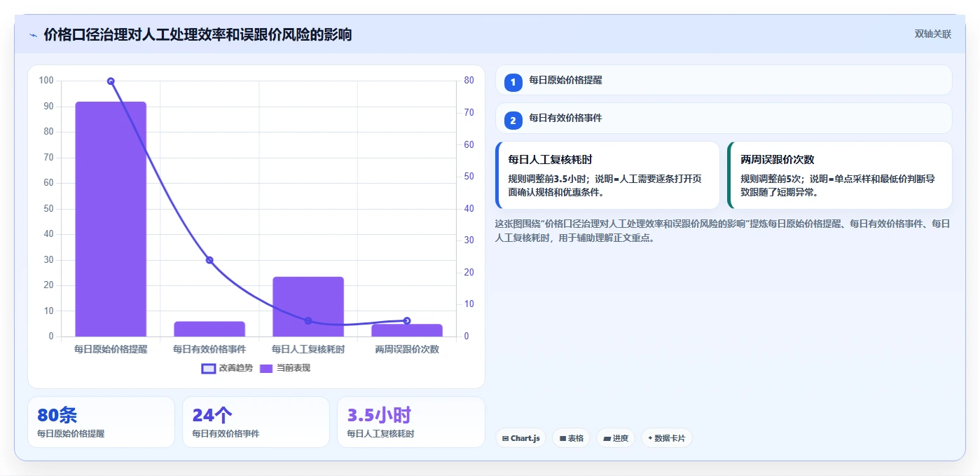Click the trend line point at value 80
The width and height of the screenshot is (980, 476).
[111, 81]
